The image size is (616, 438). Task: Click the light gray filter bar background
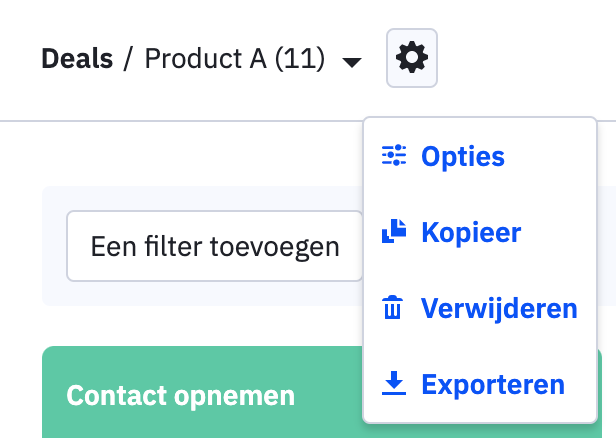[x=54, y=246]
